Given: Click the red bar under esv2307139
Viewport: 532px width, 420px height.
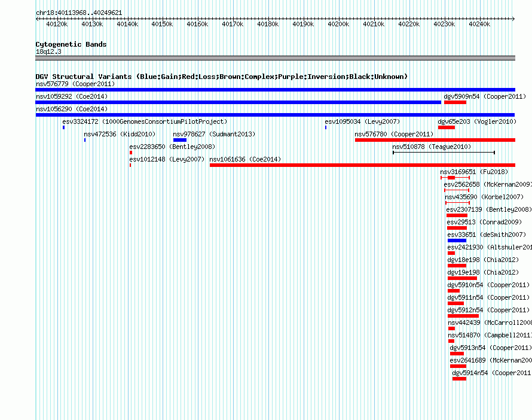Looking at the screenshot, I should coord(457,215).
